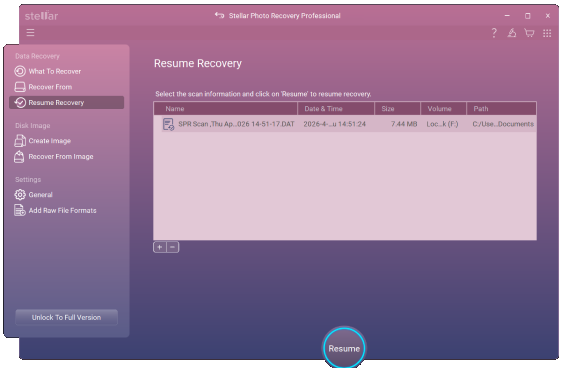
Task: Click the Loc...k (F:) volume cell
Action: point(442,124)
